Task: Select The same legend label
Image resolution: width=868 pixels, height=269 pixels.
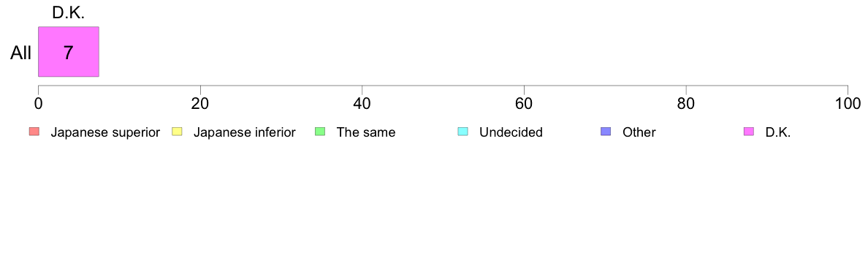Action: [366, 132]
